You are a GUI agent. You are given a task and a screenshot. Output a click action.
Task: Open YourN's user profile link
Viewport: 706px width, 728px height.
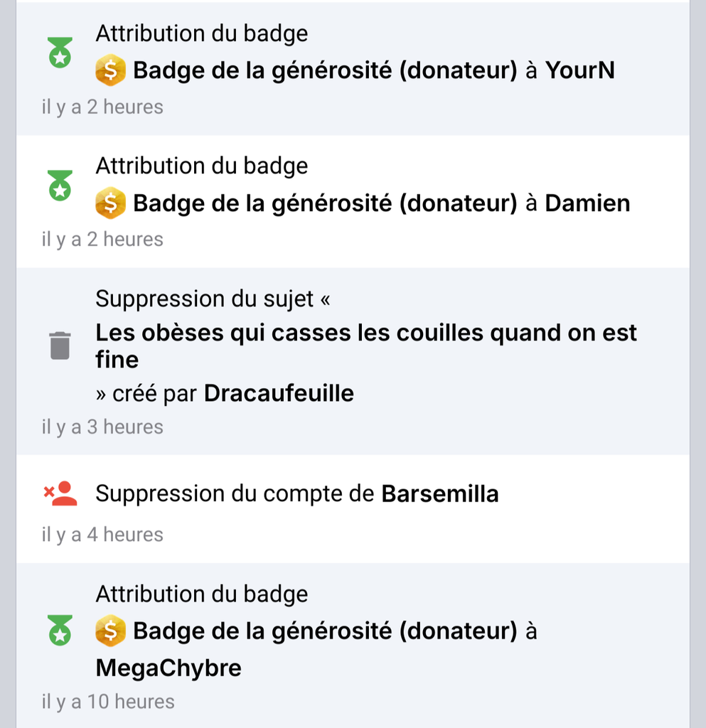579,70
